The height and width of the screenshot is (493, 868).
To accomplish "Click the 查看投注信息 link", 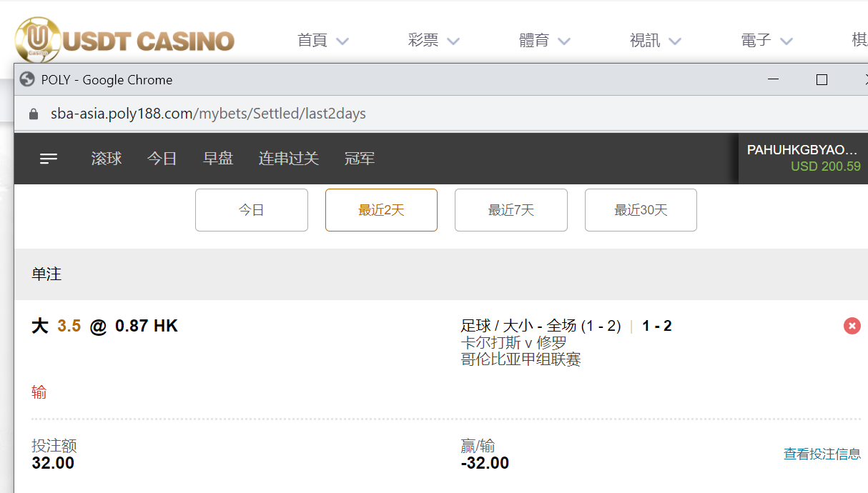I will pyautogui.click(x=822, y=454).
